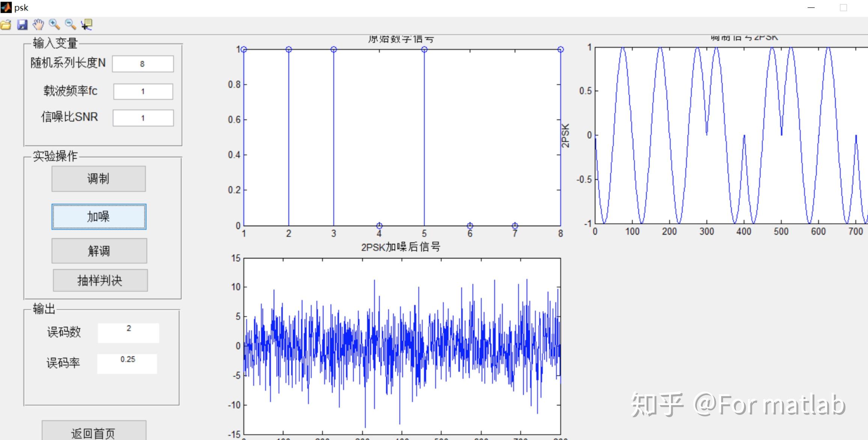
Task: Edit the 随机系列长度N input field
Action: pos(143,63)
